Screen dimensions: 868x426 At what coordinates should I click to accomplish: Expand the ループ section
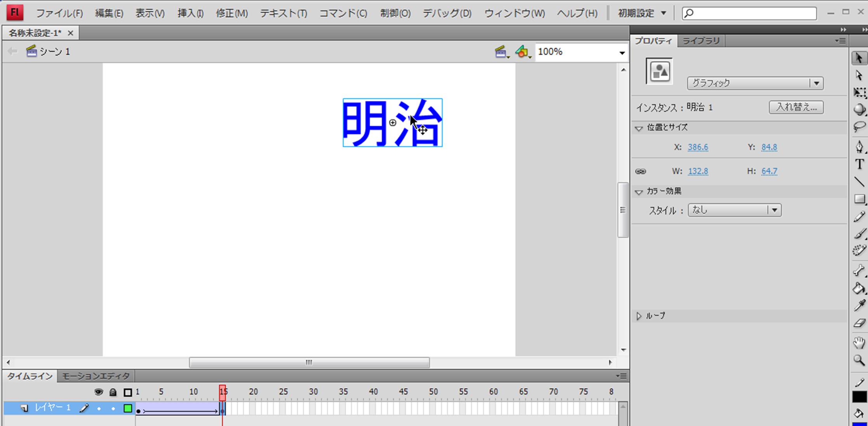coord(639,316)
